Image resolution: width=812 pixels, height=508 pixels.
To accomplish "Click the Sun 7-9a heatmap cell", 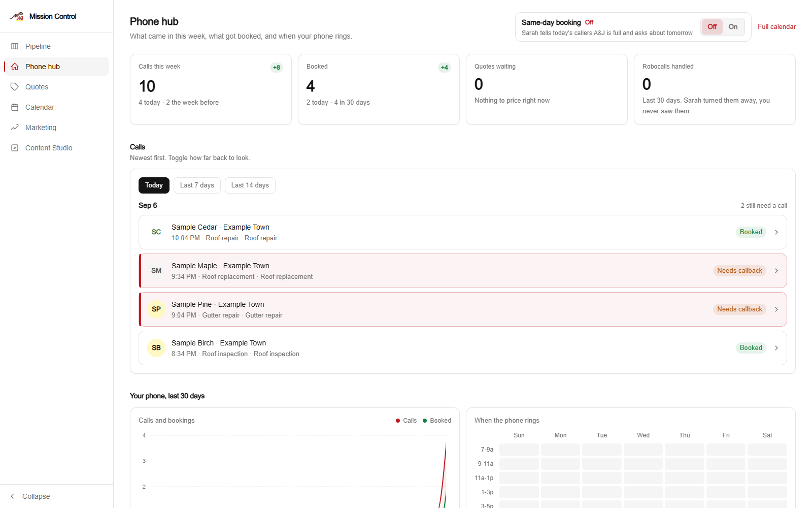I will (x=519, y=450).
